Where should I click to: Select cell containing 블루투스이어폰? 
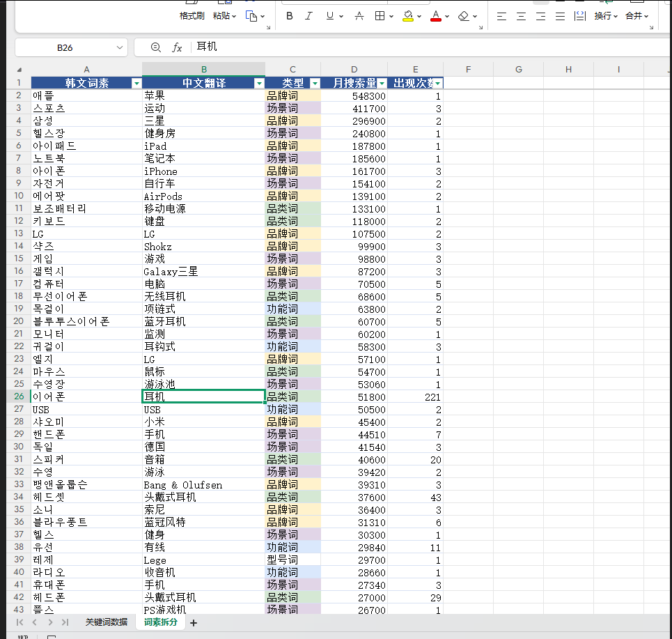coord(86,322)
